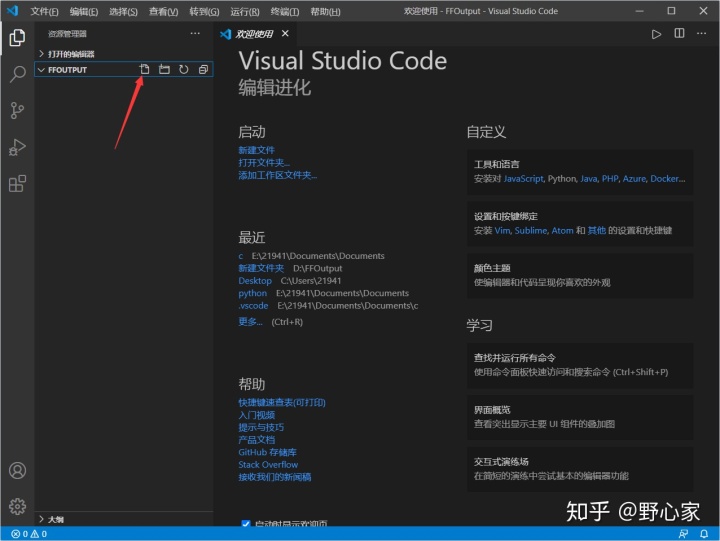
Task: Open the Manage gear icon
Action: click(x=17, y=507)
